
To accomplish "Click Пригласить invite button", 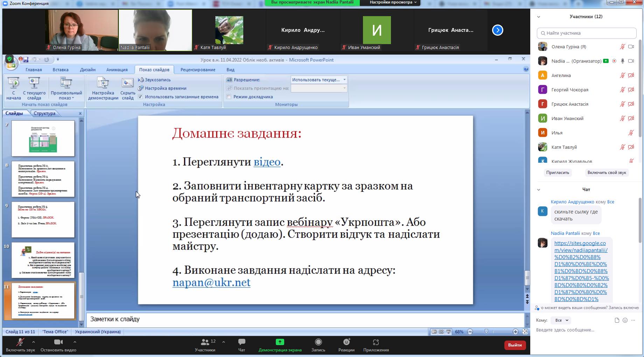I will click(558, 173).
